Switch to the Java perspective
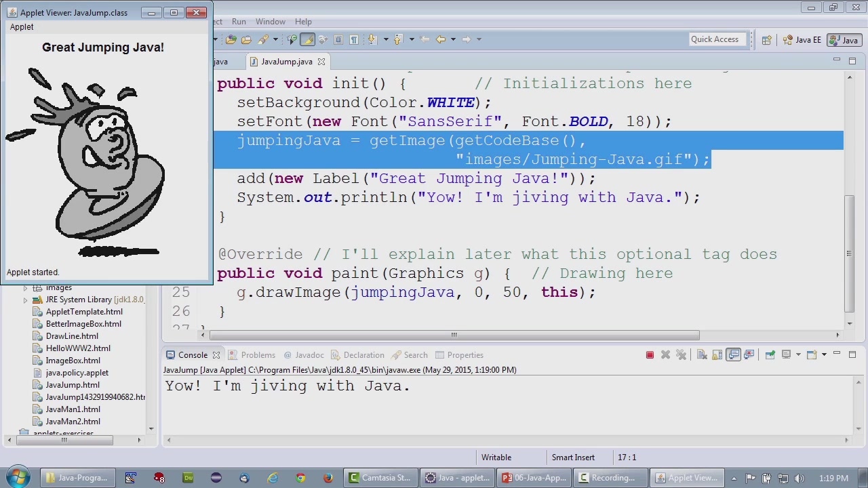This screenshot has width=868, height=488. click(x=844, y=40)
